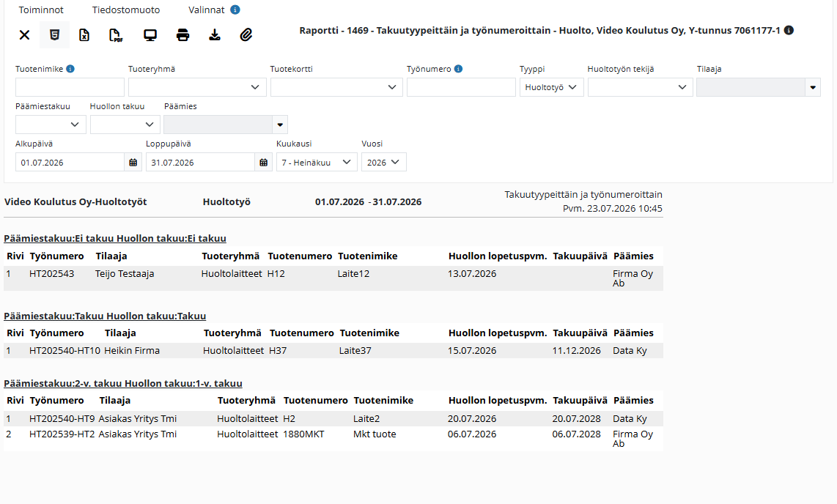This screenshot has width=837, height=504.
Task: Open Alkupäivä calendar picker icon
Action: click(x=133, y=162)
